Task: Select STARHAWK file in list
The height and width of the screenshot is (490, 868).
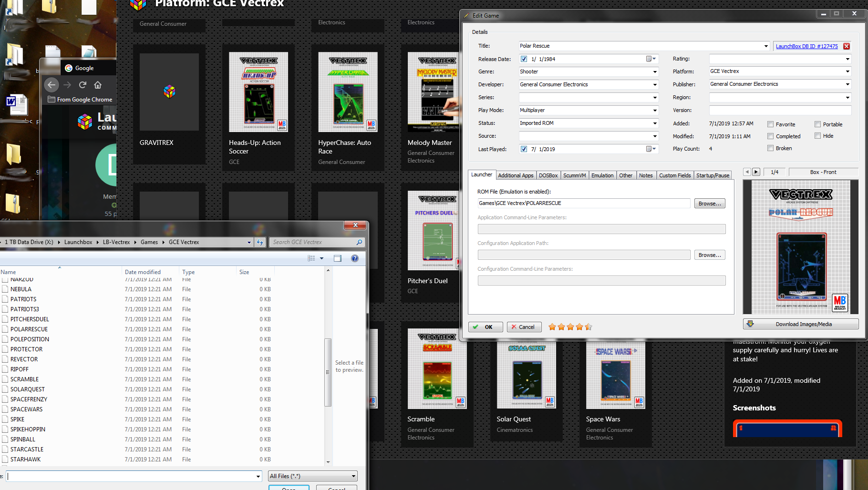Action: [25, 459]
